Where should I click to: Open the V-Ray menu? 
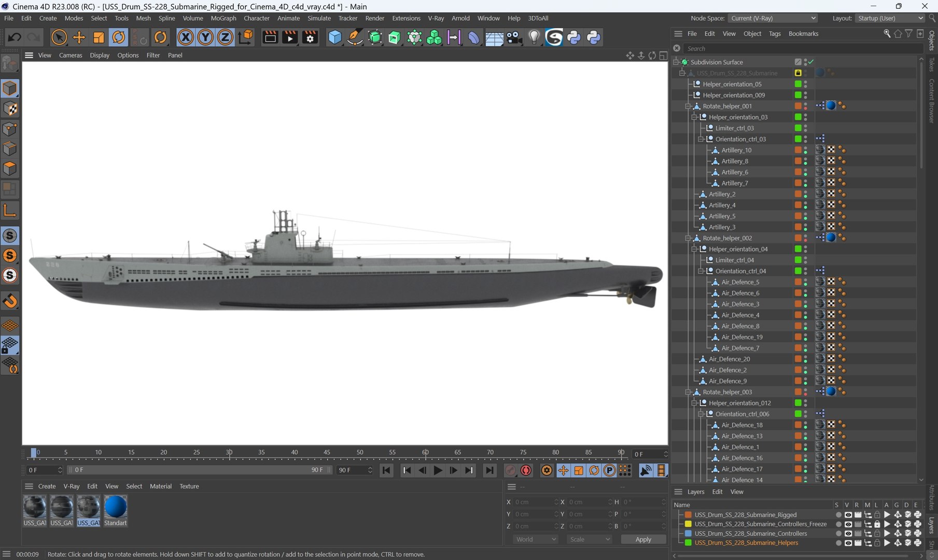coord(436,18)
